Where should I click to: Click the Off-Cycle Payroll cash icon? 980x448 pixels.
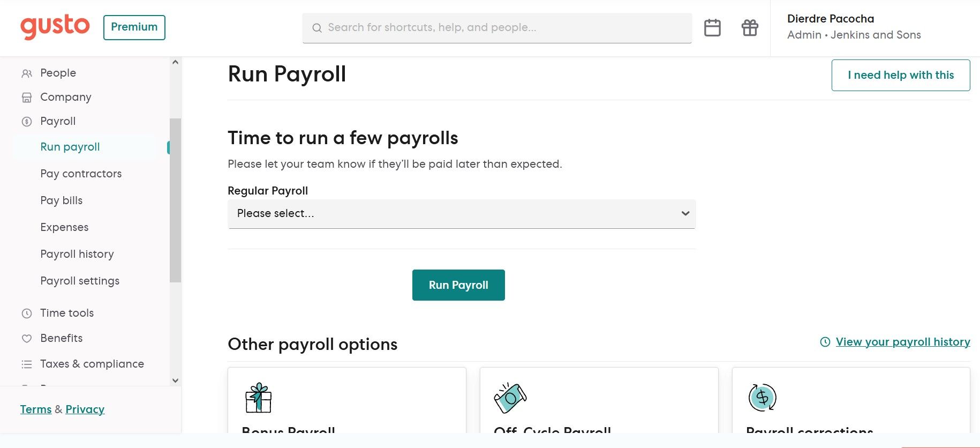pos(510,398)
